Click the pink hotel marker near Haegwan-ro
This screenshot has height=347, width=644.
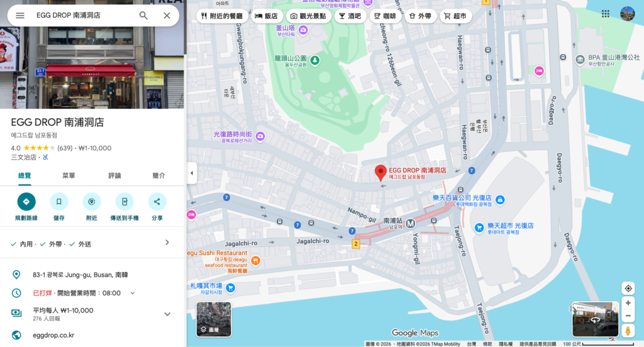tap(539, 71)
